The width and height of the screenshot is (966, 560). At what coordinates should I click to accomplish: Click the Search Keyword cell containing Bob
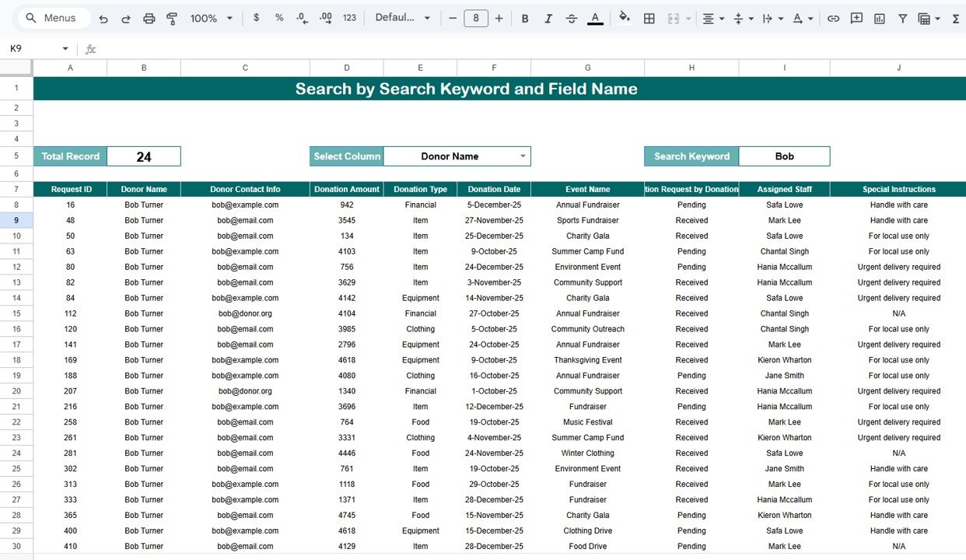(784, 156)
